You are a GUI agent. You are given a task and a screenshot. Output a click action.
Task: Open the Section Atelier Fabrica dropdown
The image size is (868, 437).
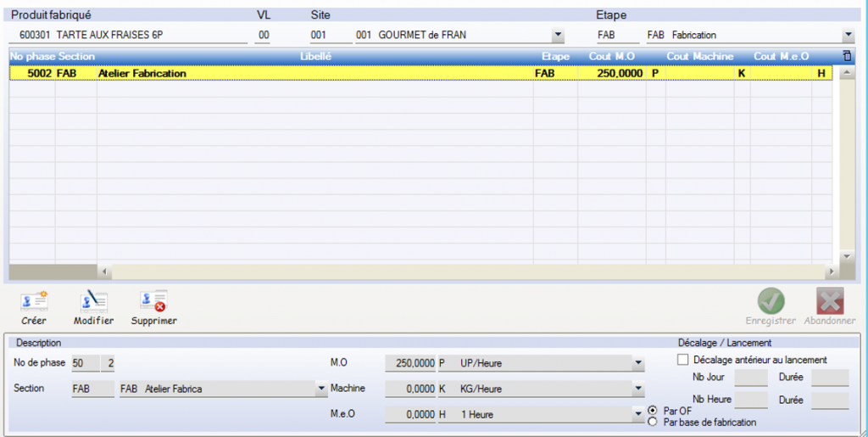321,389
